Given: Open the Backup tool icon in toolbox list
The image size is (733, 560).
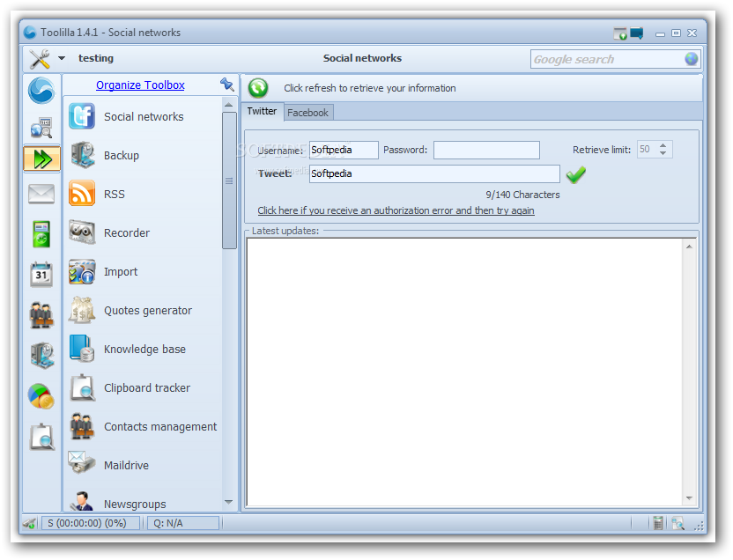Looking at the screenshot, I should 82,155.
